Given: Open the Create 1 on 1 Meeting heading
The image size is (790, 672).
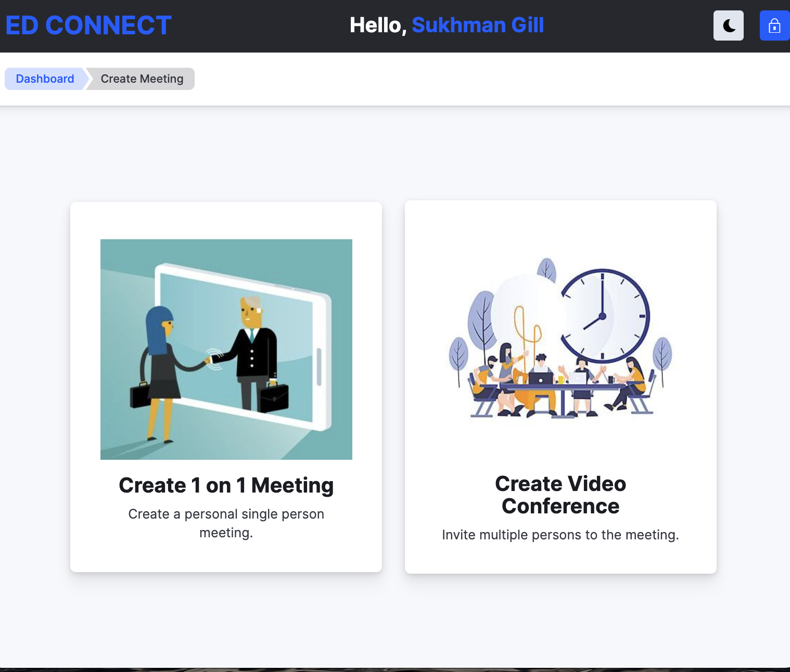Looking at the screenshot, I should tap(226, 485).
